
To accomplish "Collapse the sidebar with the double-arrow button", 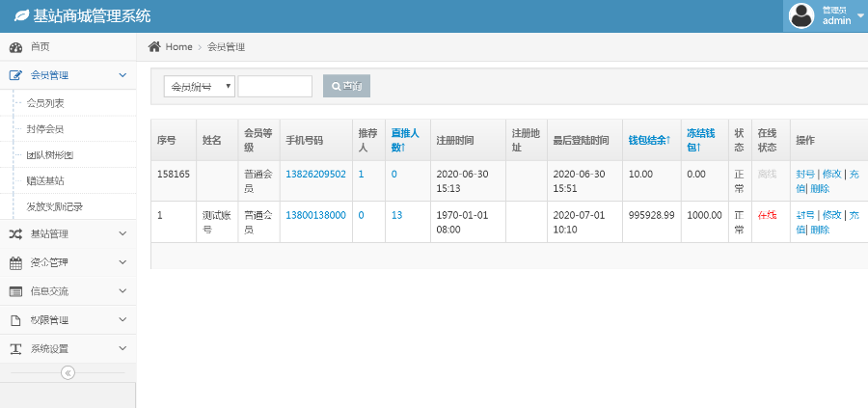I will coord(68,373).
